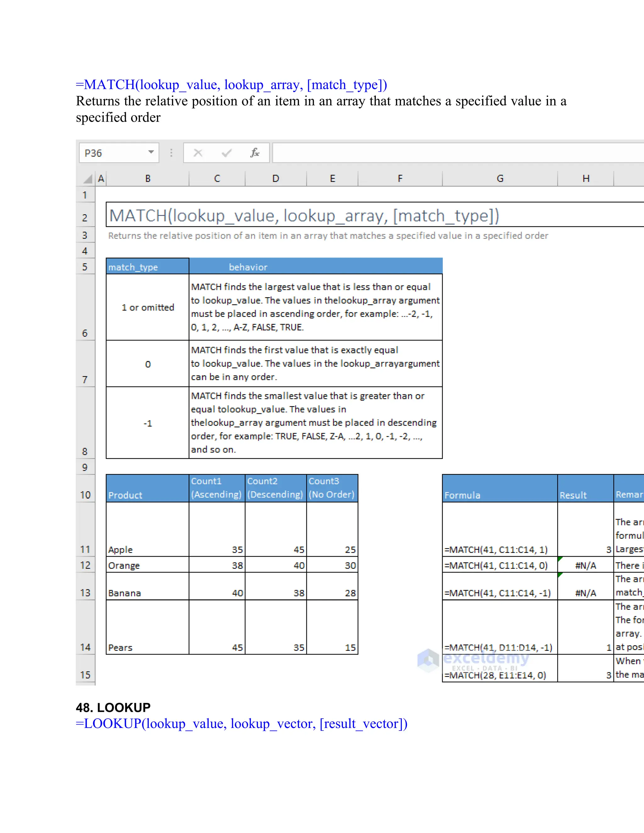Viewport: 644px width, 833px height.
Task: Click the Cancel (X) formula button
Action: pyautogui.click(x=197, y=153)
